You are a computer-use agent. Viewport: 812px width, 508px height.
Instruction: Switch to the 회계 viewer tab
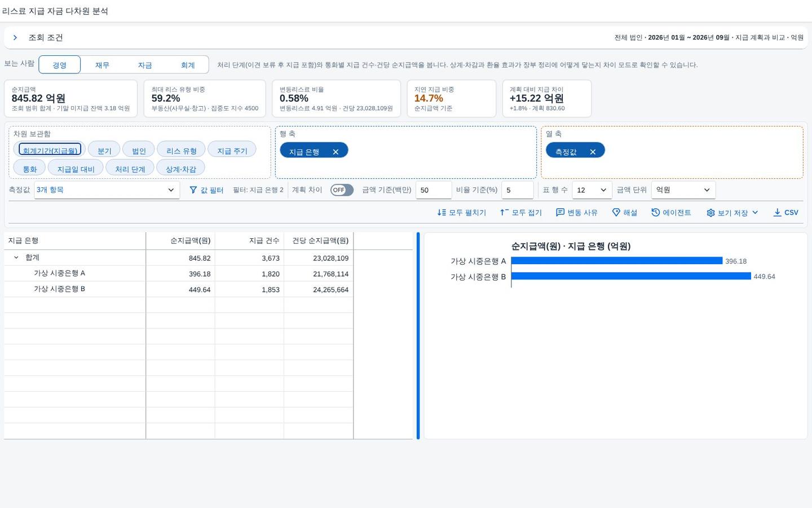[188, 65]
